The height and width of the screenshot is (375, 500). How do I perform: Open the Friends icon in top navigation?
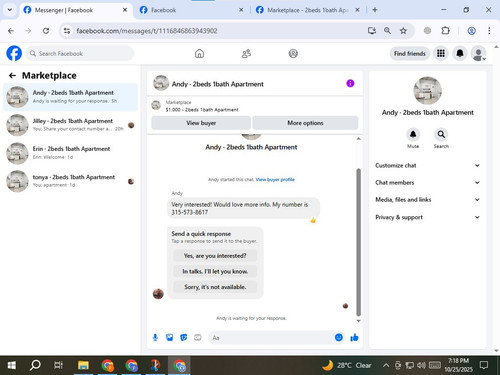point(246,53)
